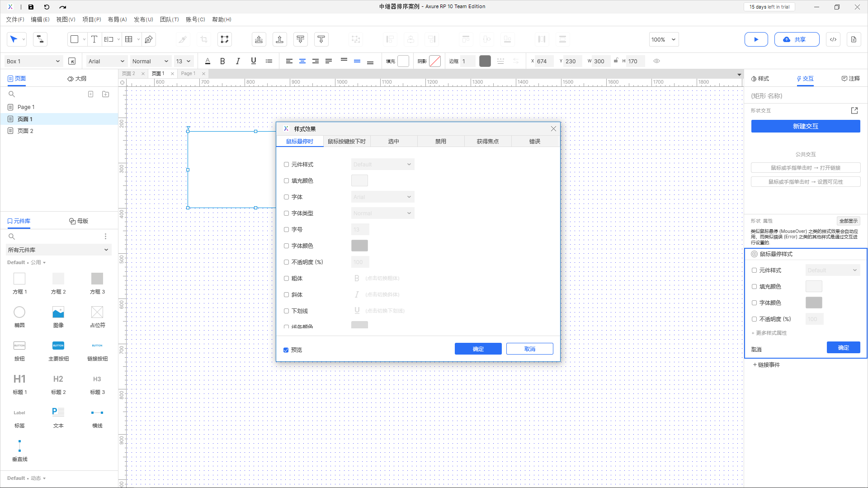Screen dimensions: 868x488
Task: Pick the rectangle shape tool
Action: click(x=75, y=39)
